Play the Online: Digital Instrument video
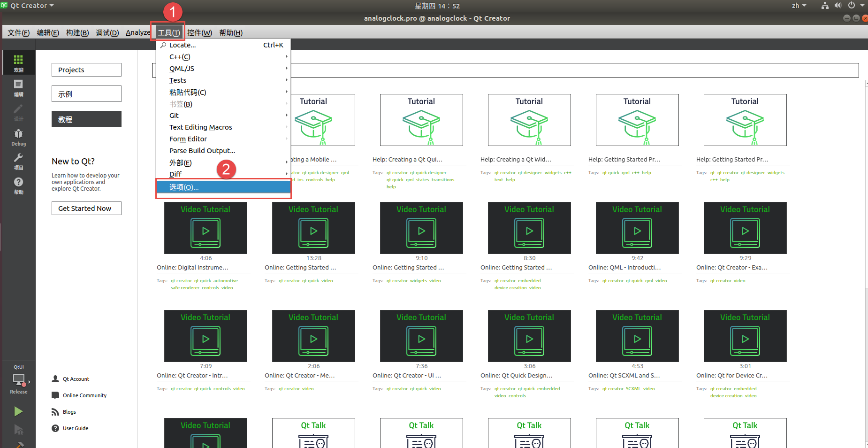Screen dimensions: 868x448 pos(206,228)
